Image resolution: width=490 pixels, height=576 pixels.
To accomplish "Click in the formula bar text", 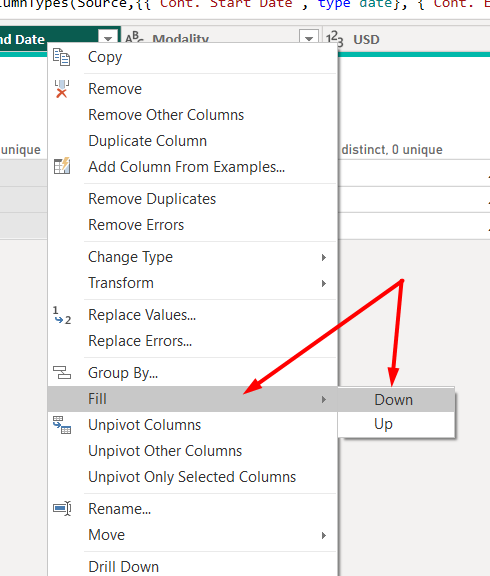I will coord(245,6).
